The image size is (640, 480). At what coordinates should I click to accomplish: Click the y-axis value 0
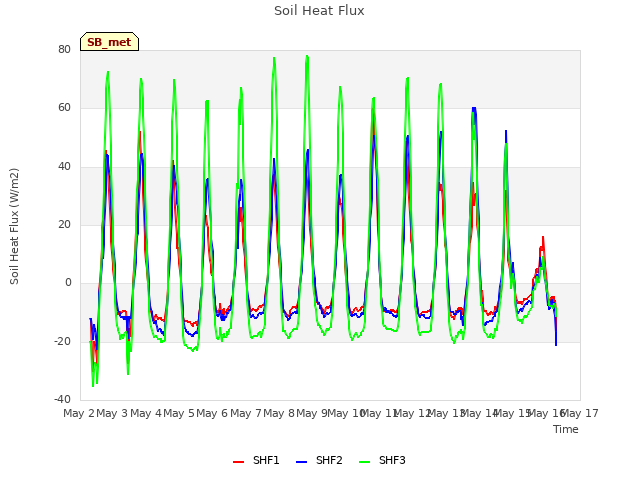click(68, 282)
